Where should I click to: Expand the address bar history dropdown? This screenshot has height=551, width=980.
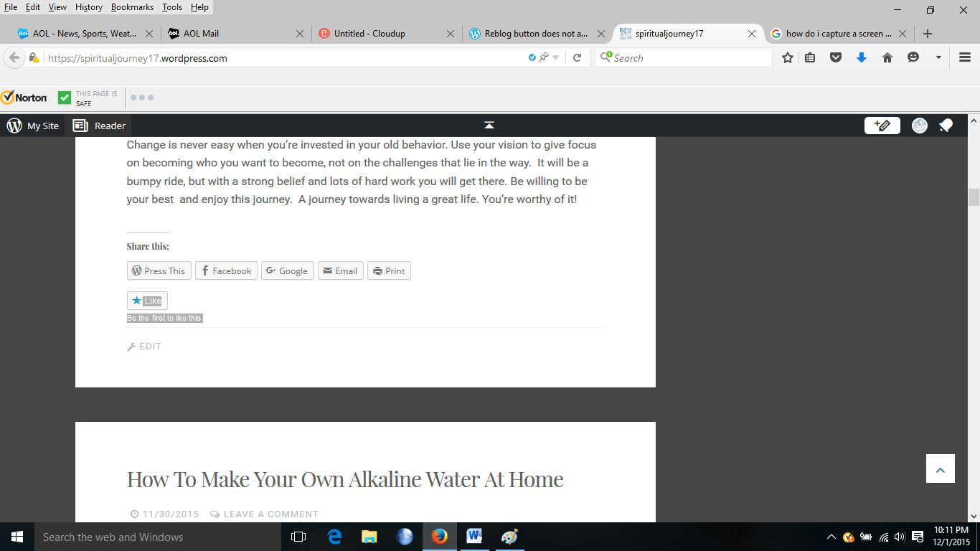[x=555, y=58]
